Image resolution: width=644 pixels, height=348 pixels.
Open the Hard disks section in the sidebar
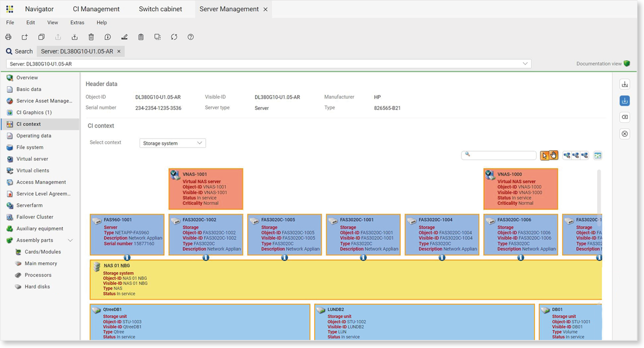pos(37,287)
